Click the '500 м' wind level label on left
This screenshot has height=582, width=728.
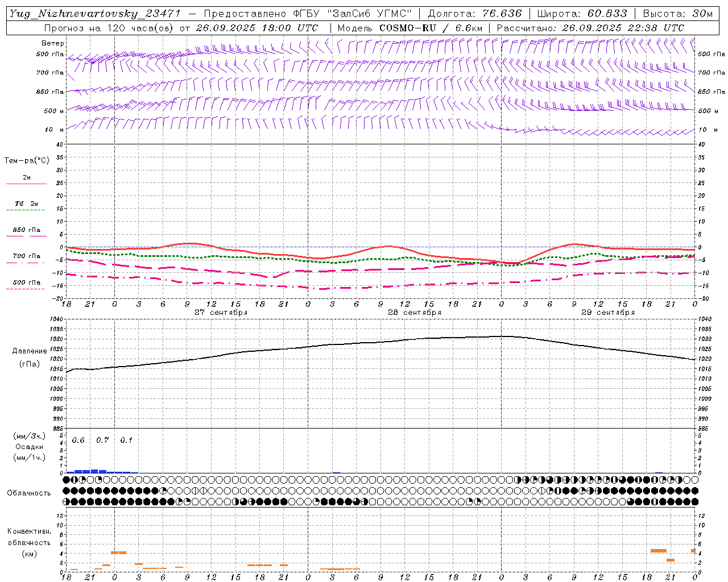54,111
